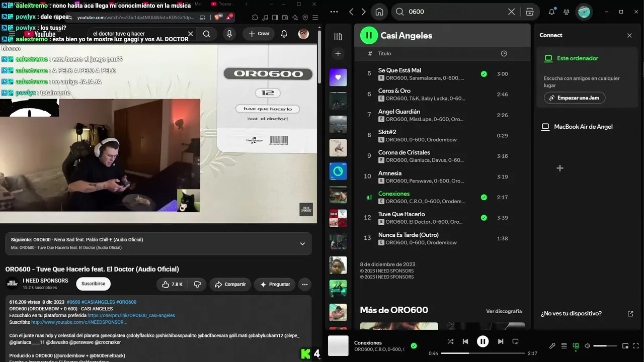
Task: Open the Spotify profile avatar menu
Action: click(x=584, y=12)
